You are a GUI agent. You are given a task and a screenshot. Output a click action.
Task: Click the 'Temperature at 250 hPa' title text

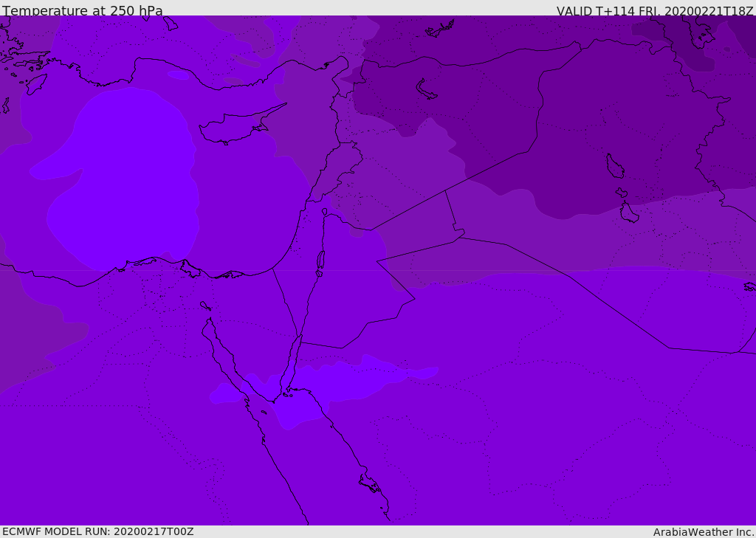tap(83, 10)
